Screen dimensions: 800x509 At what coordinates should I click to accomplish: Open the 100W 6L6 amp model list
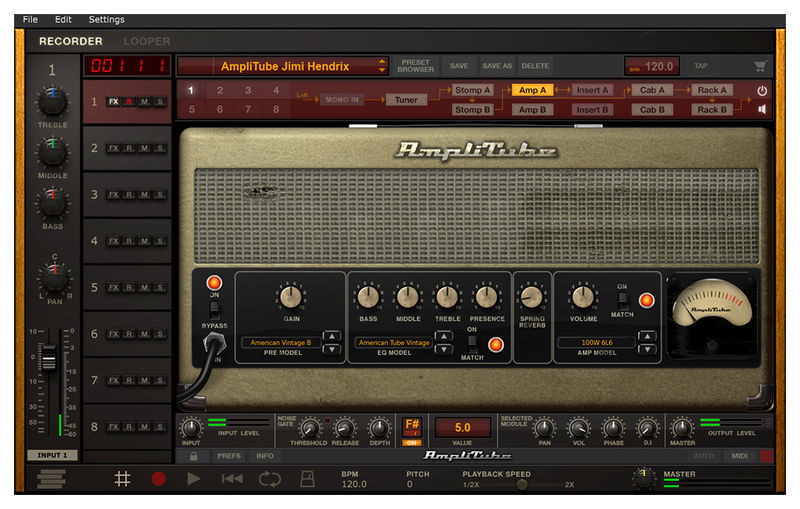(x=597, y=343)
